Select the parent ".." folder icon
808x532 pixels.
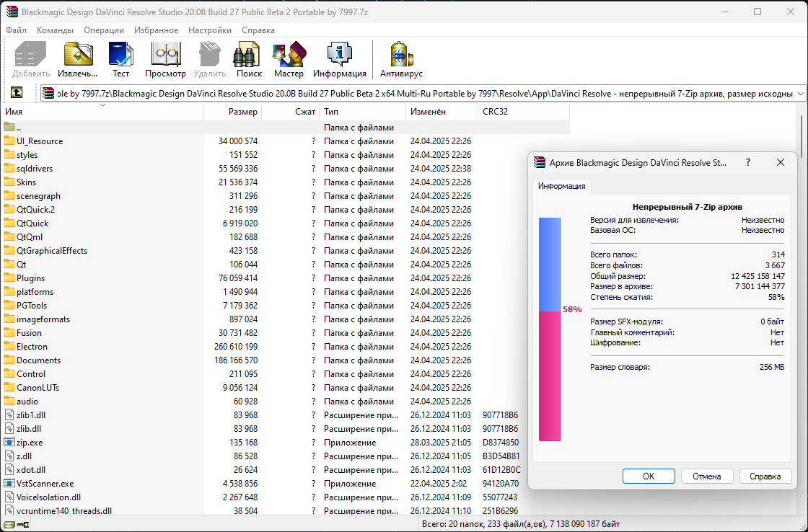pos(9,127)
